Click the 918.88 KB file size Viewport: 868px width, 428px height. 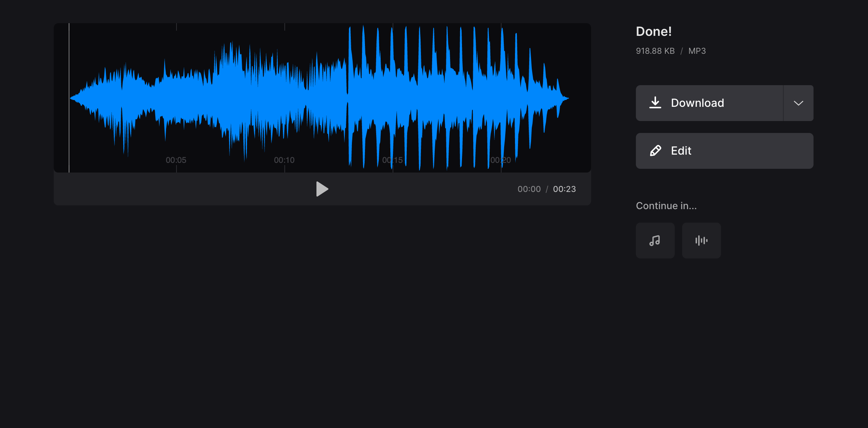[655, 51]
